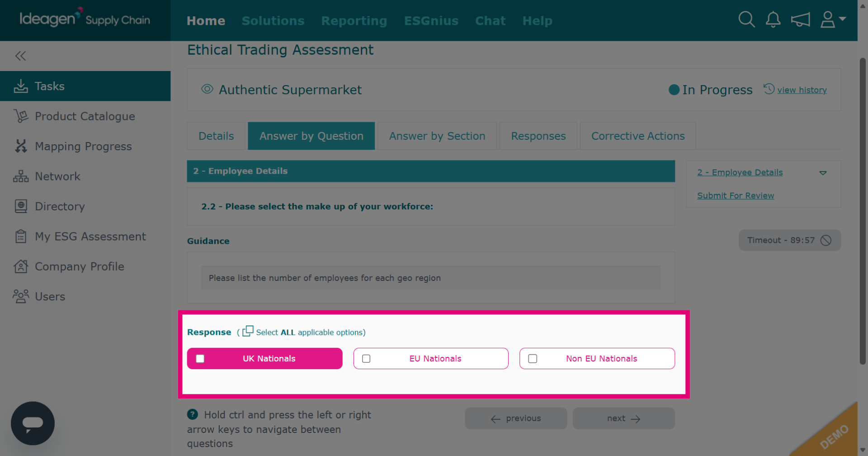Select the EU Nationals option label

pyautogui.click(x=435, y=359)
